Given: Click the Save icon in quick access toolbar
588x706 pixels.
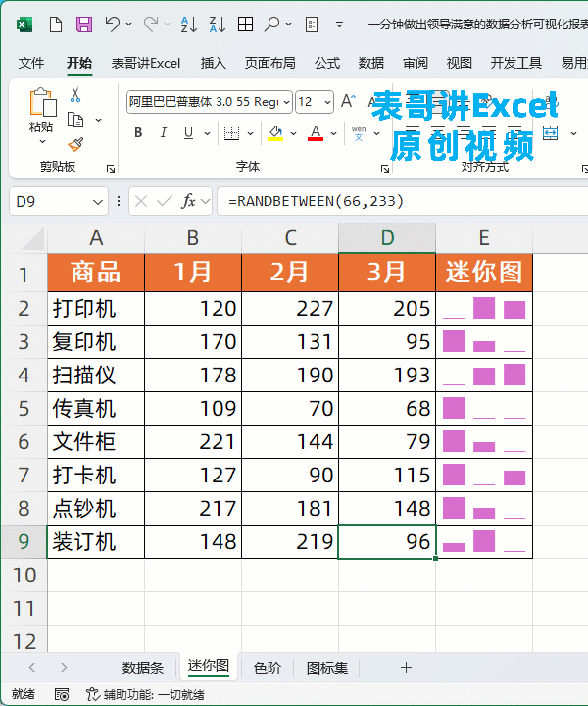Looking at the screenshot, I should point(84,25).
